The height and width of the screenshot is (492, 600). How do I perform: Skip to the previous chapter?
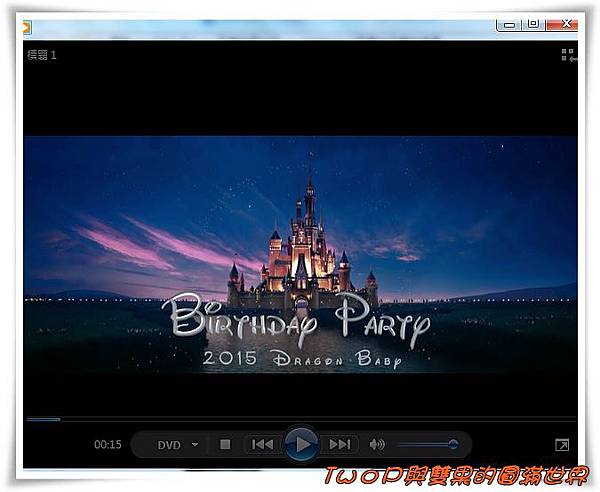[x=262, y=444]
